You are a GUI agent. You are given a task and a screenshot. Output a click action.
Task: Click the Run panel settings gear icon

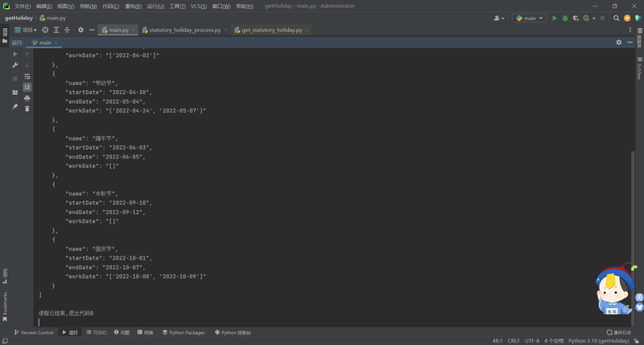pyautogui.click(x=618, y=43)
